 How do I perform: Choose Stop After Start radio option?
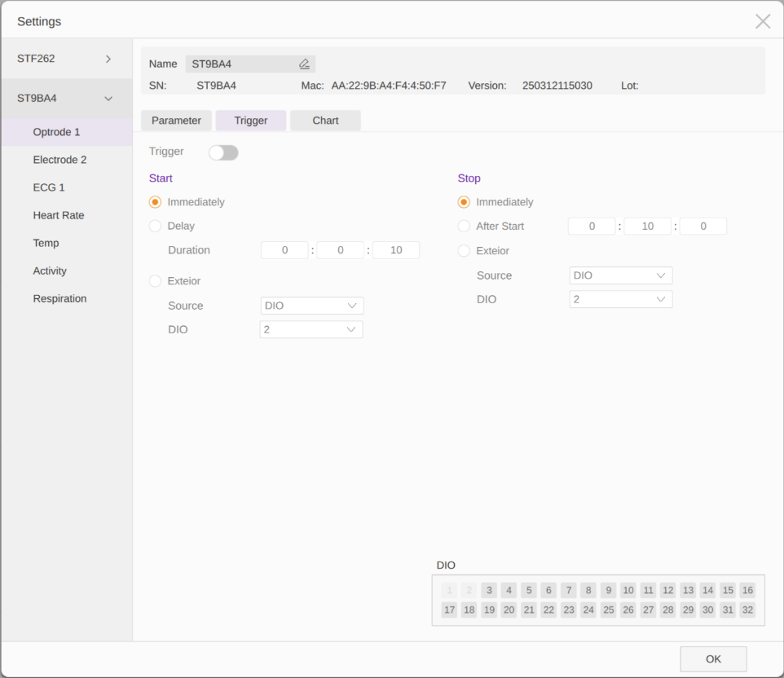click(464, 226)
